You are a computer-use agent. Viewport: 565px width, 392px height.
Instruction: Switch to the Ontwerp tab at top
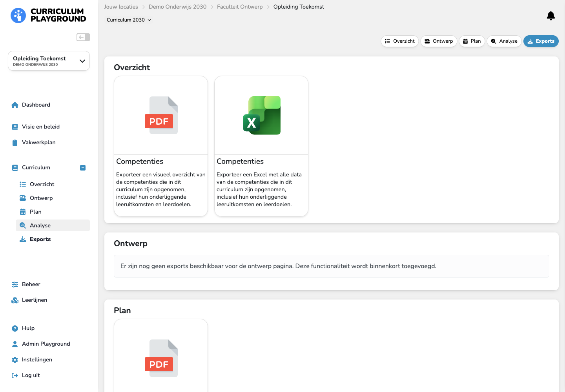(439, 41)
